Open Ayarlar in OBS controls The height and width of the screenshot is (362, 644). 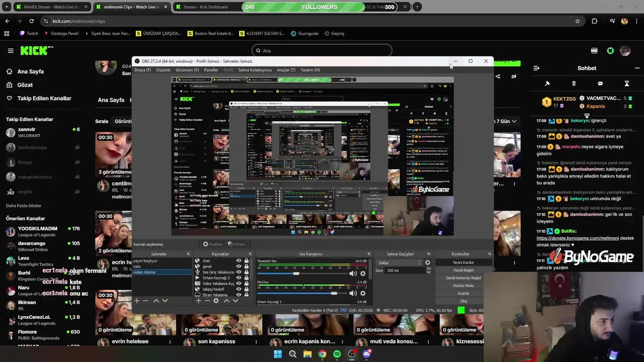click(x=463, y=293)
